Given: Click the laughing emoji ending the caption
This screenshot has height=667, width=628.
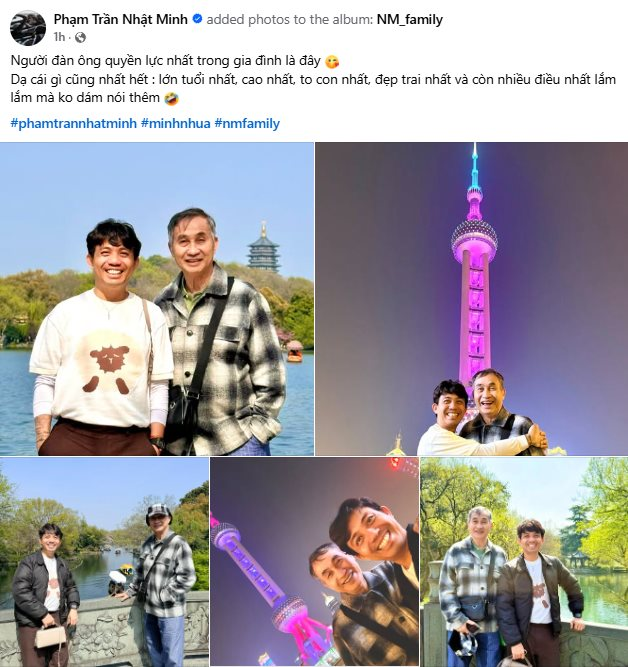Looking at the screenshot, I should 171,99.
